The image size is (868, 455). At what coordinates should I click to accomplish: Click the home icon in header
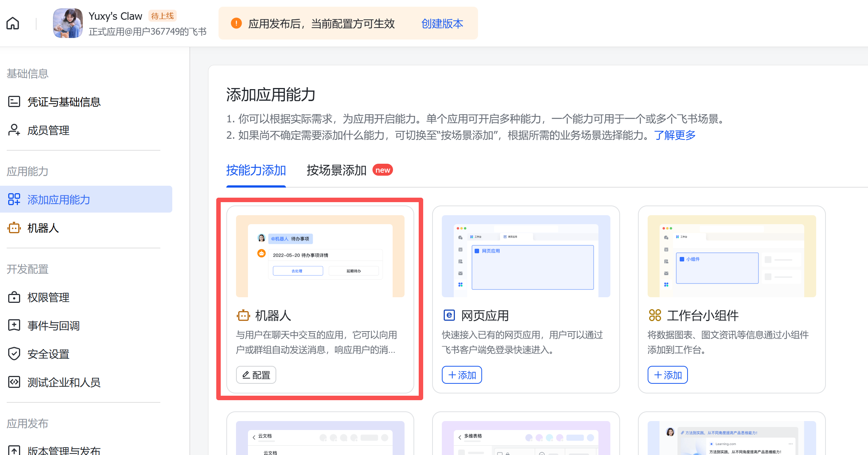coord(13,23)
